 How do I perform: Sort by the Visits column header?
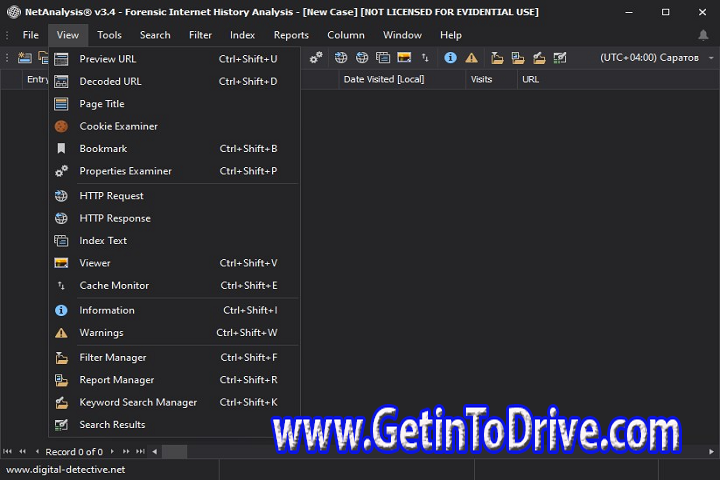tap(491, 79)
